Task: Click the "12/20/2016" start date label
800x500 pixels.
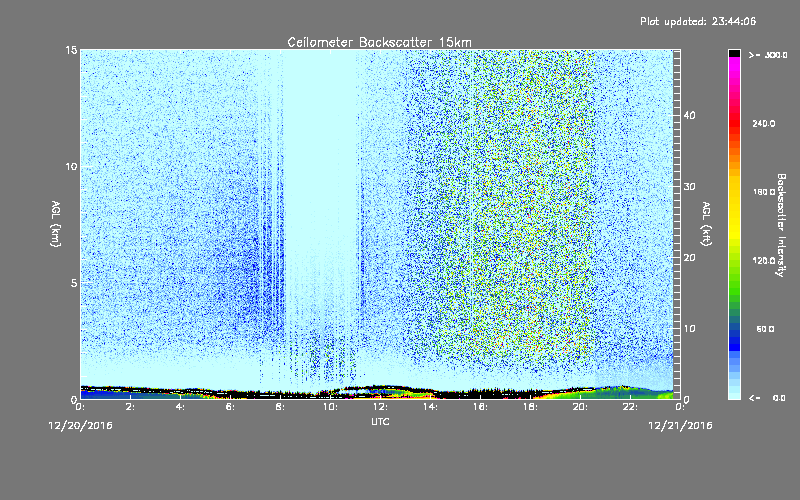Action: 81,426
